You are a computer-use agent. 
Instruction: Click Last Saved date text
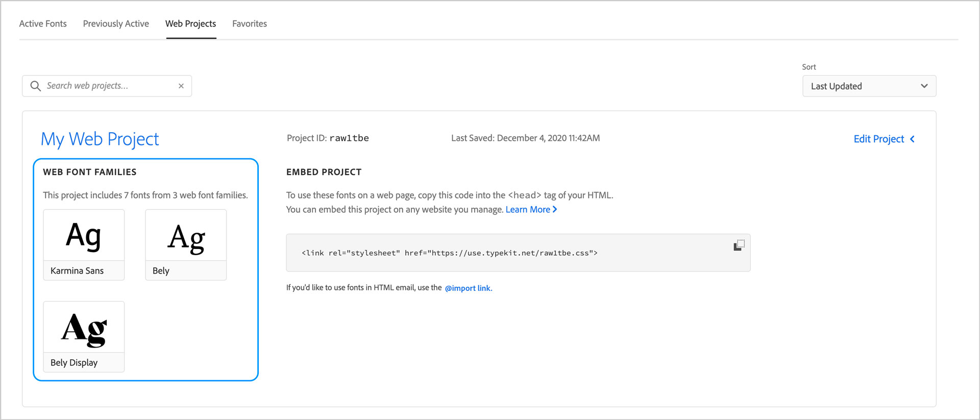526,138
